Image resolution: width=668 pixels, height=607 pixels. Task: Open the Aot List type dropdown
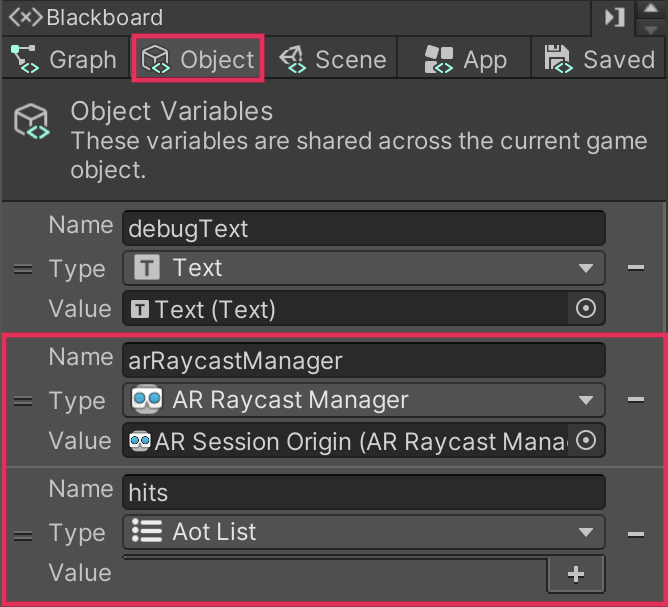(x=364, y=532)
